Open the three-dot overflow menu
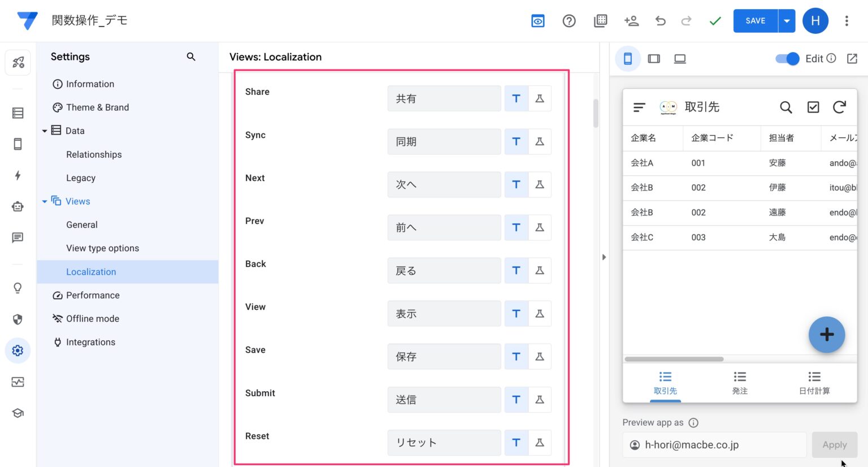This screenshot has height=467, width=868. pyautogui.click(x=847, y=20)
